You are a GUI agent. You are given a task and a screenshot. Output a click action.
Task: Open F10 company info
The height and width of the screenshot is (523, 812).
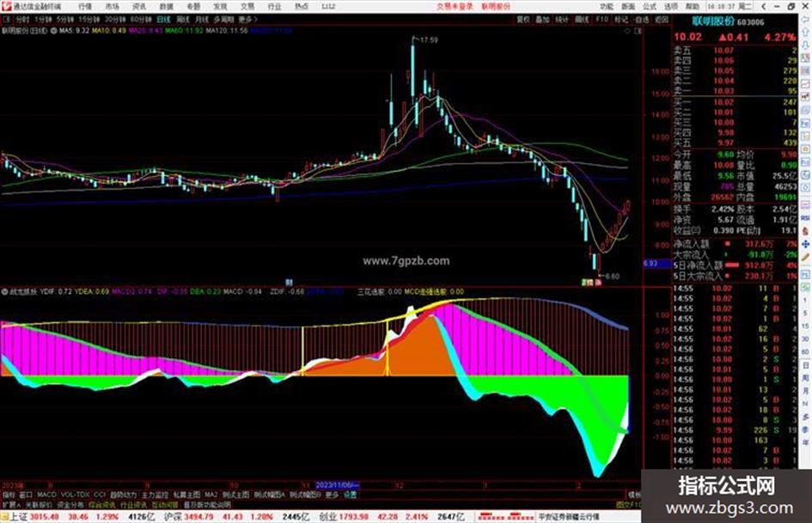(x=601, y=19)
